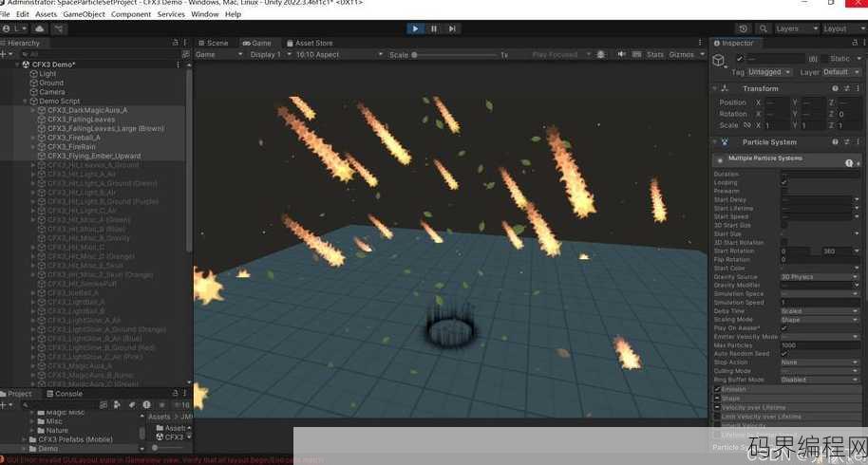Click the Hierarchy create plus button
The height and width of the screenshot is (465, 868).
(6, 54)
